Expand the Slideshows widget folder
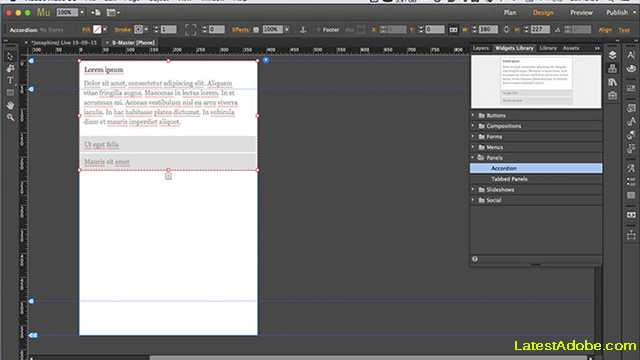This screenshot has width=640, height=360. coord(473,190)
